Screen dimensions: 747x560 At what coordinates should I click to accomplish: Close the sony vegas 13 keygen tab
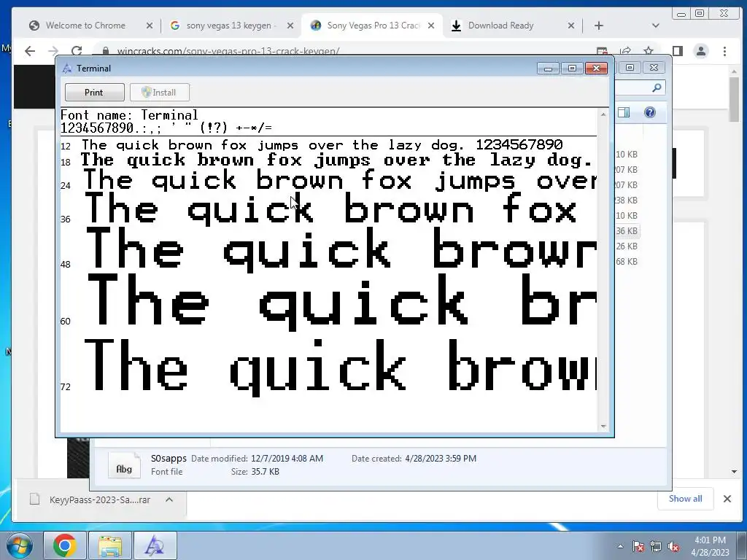point(290,26)
